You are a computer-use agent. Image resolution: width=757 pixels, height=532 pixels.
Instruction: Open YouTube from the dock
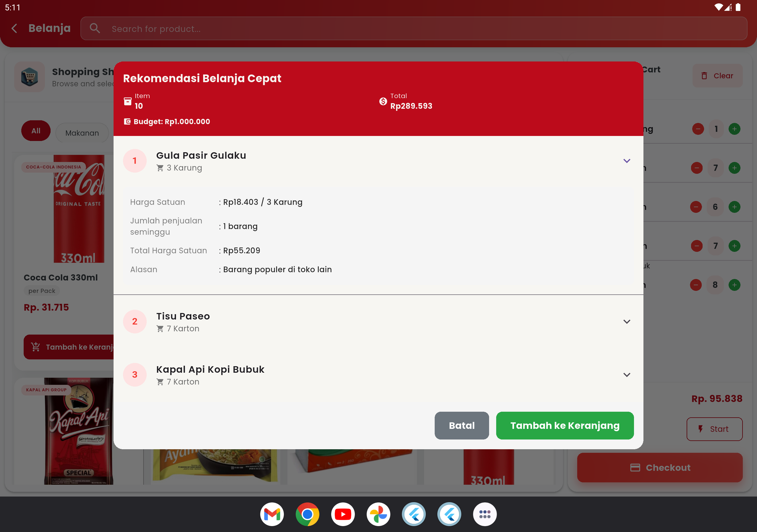coord(343,514)
